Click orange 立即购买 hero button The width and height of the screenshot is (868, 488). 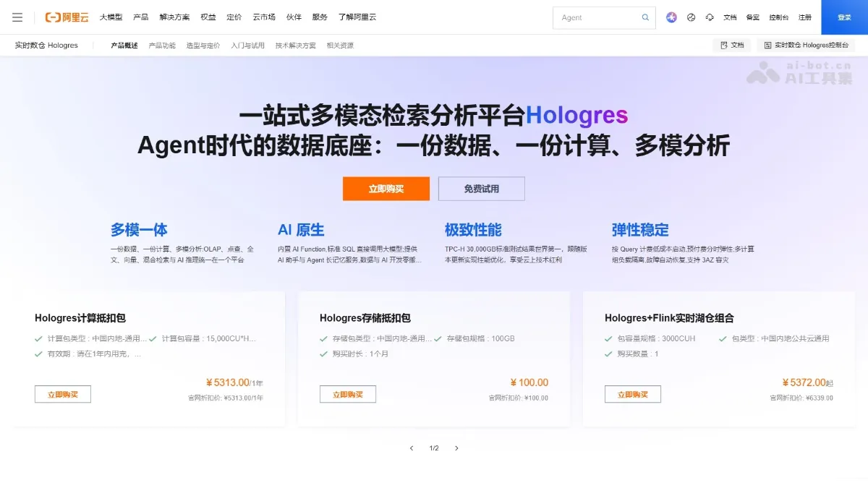click(386, 189)
